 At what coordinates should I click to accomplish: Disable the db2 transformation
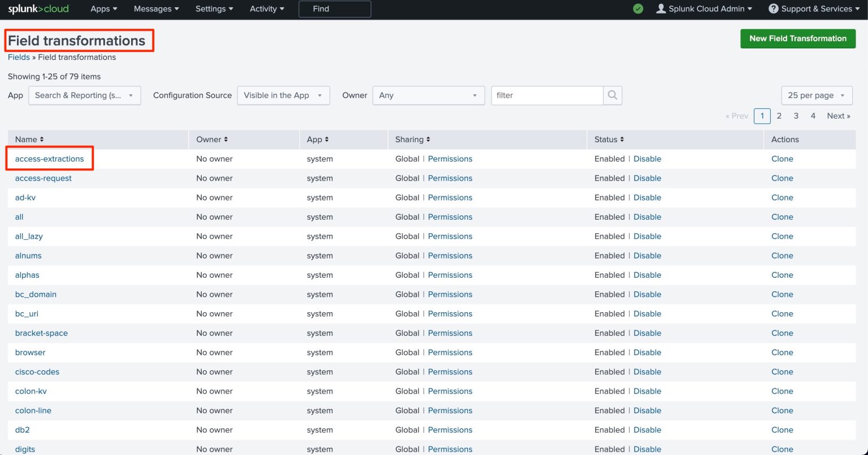click(x=648, y=430)
